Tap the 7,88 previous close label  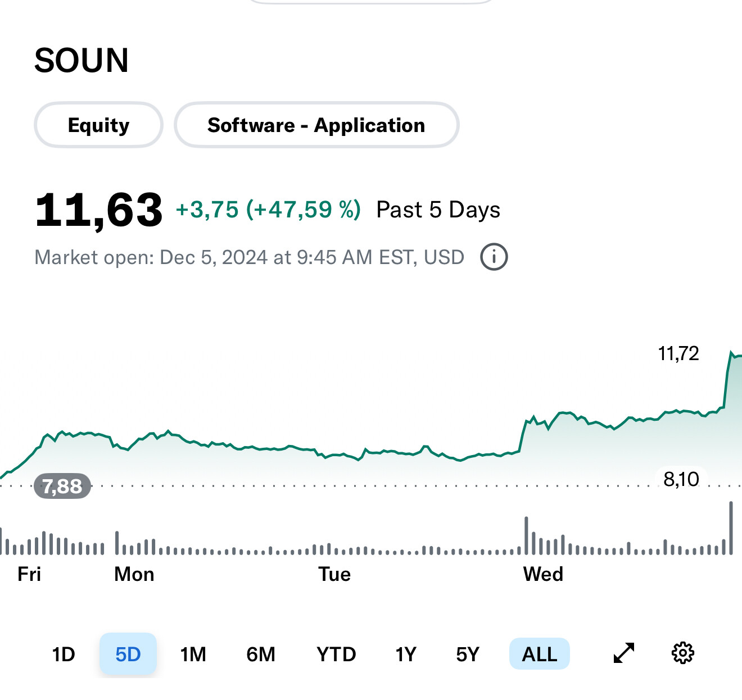pyautogui.click(x=62, y=486)
